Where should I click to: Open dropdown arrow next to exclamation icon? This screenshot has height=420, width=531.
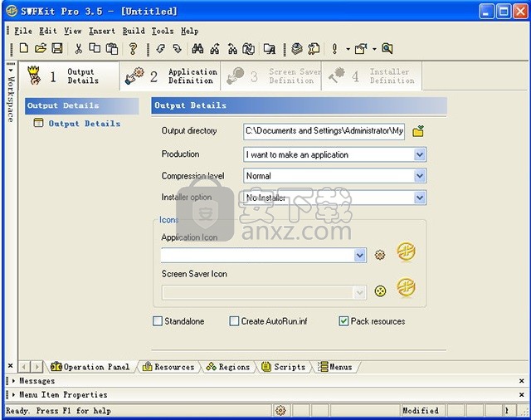348,49
